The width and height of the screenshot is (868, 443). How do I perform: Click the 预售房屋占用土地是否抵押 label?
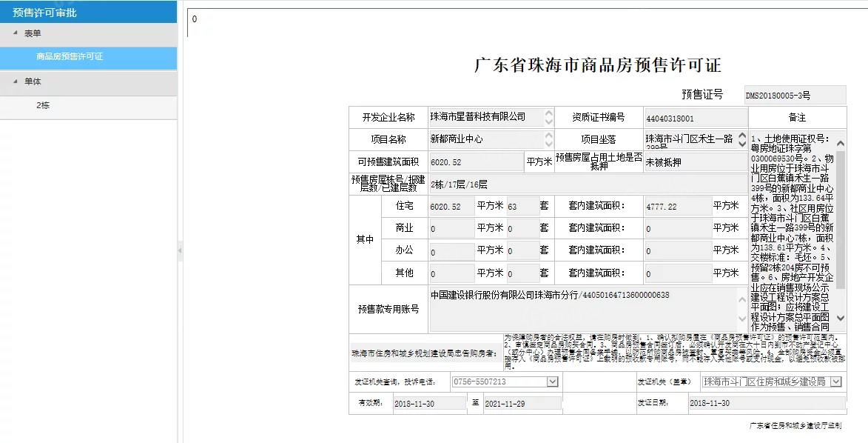click(599, 161)
